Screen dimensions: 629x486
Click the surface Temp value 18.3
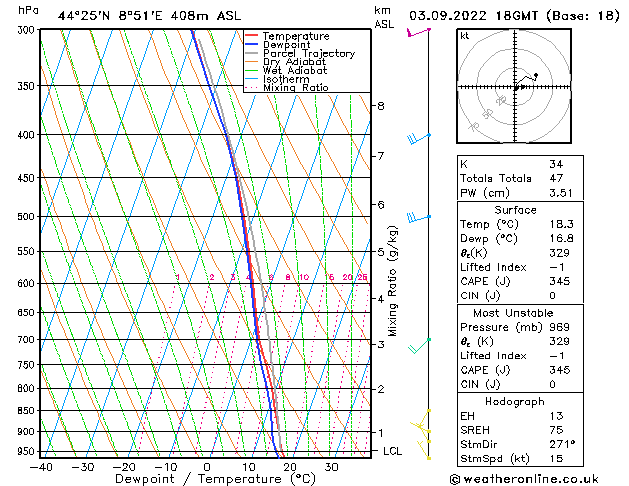click(561, 224)
